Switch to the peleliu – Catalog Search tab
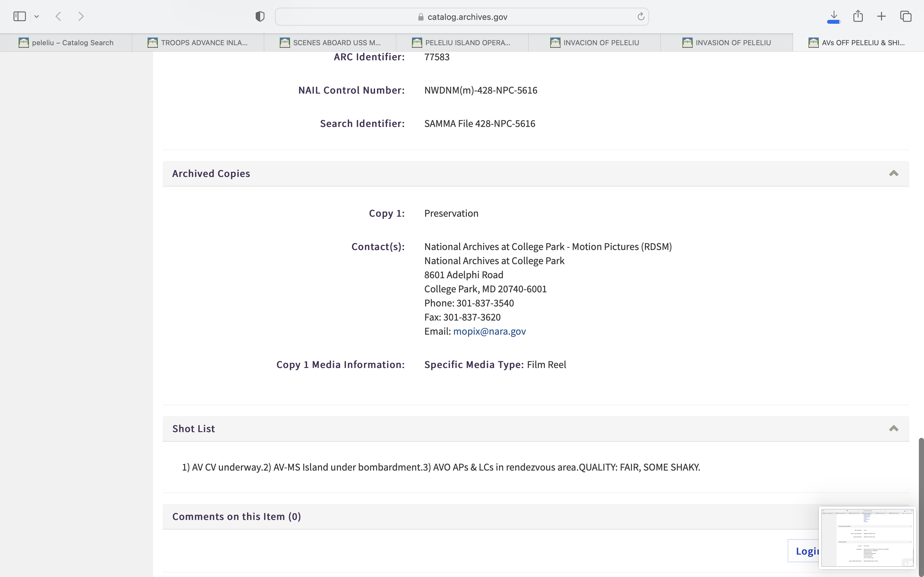Viewport: 924px width, 577px height. point(66,43)
